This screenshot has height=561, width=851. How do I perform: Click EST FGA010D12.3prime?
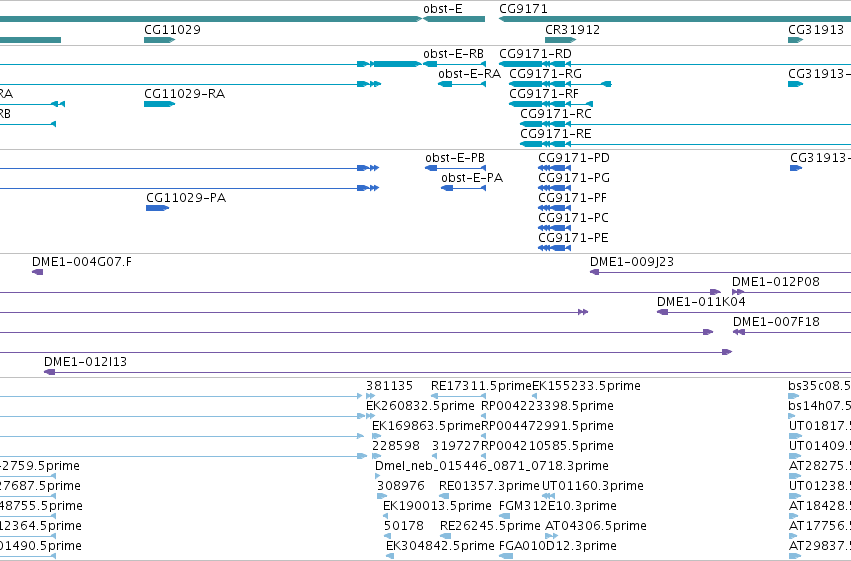pos(558,547)
